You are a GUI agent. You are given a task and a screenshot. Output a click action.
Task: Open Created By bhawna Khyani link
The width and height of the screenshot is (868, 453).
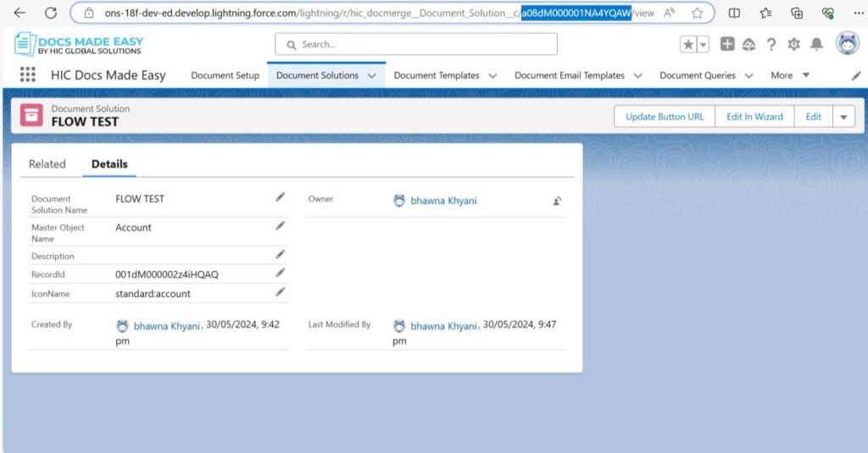pos(167,326)
